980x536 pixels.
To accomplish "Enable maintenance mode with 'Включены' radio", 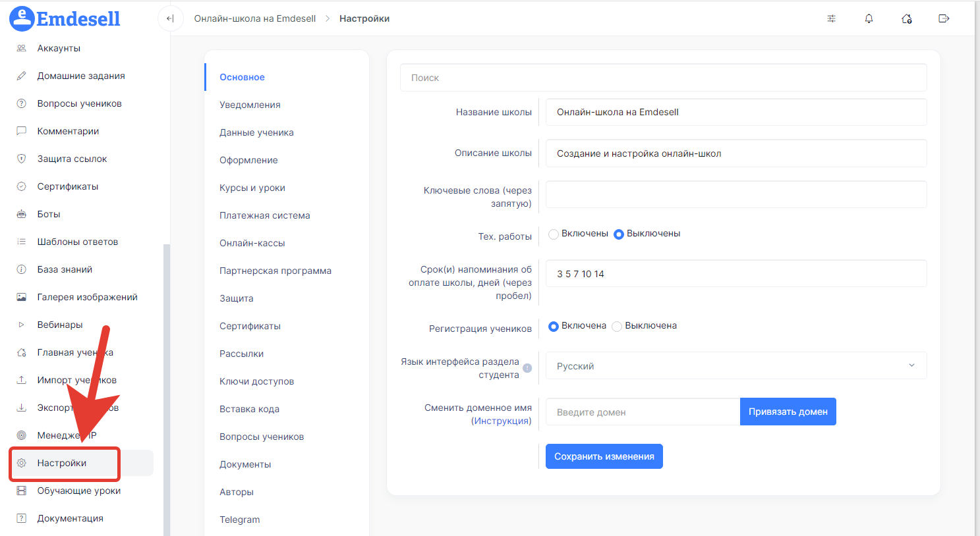I will coord(554,234).
